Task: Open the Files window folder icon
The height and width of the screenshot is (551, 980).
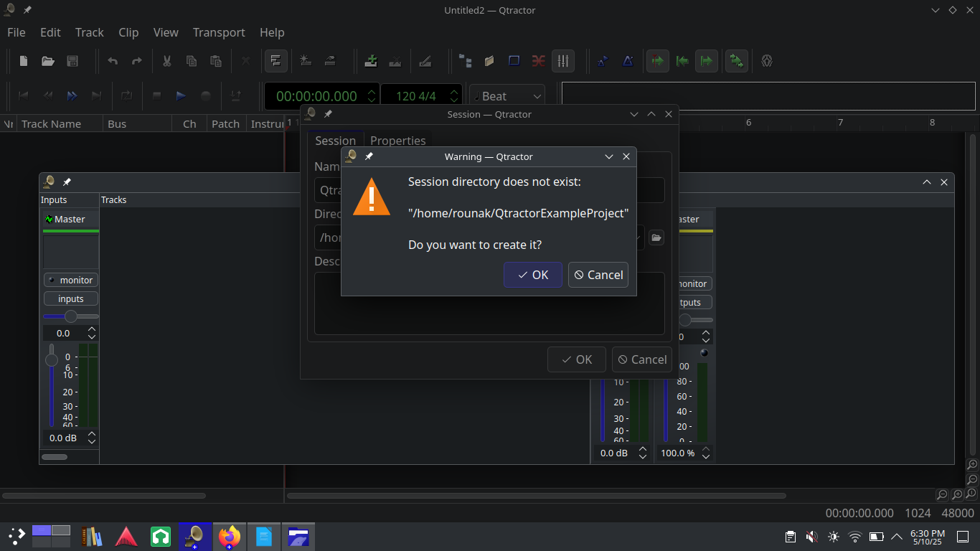Action: 489,61
